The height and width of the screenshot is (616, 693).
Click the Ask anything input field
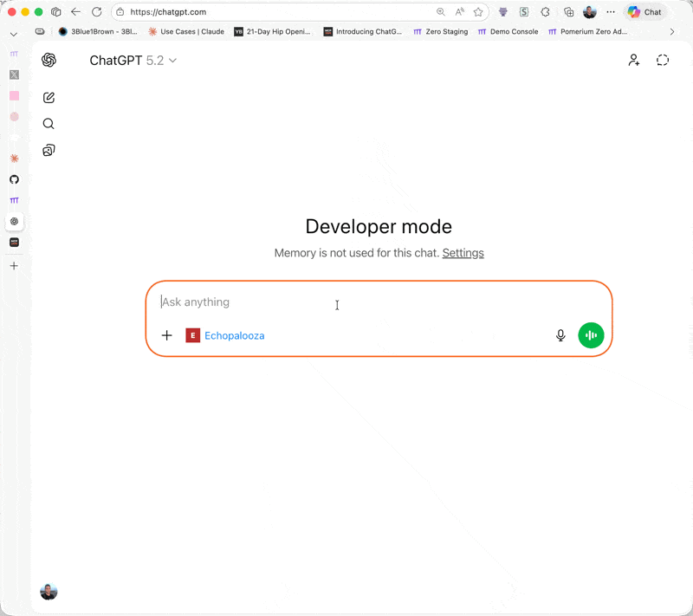coord(260,302)
